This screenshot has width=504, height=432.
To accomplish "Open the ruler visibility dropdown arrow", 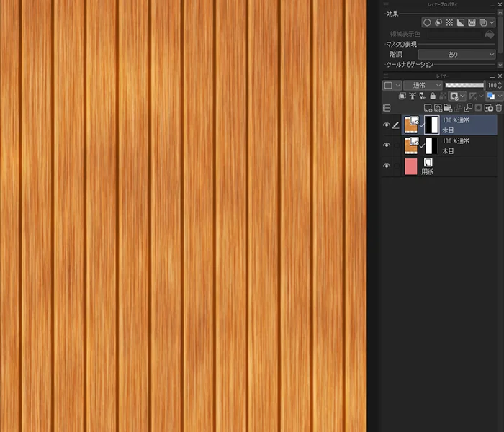I will [x=481, y=96].
